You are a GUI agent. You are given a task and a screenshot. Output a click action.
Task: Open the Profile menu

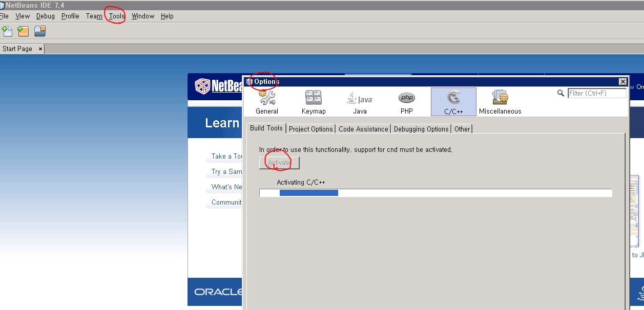70,16
